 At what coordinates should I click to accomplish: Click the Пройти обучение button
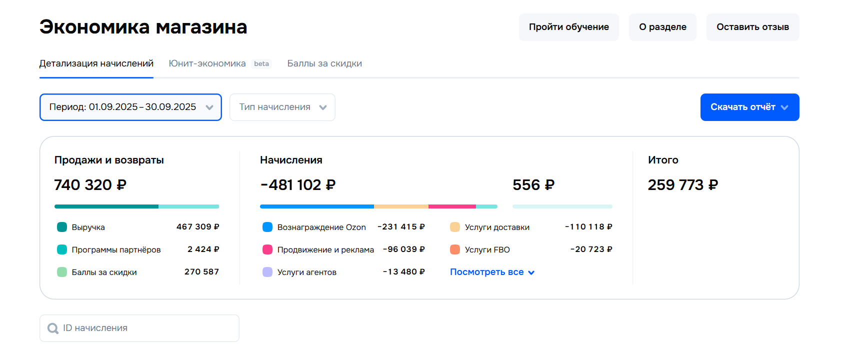coord(568,27)
